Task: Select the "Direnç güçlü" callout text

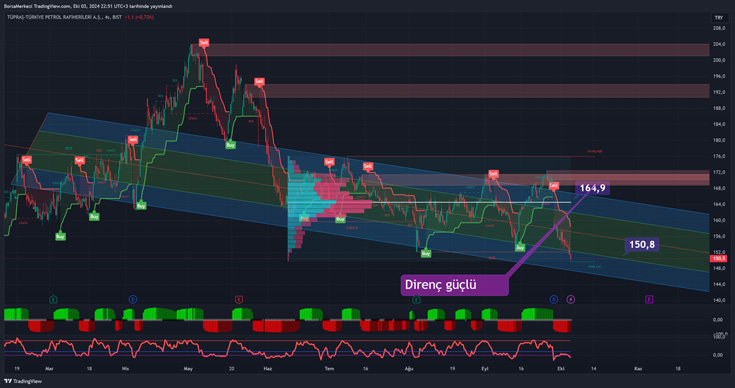Action: [441, 284]
